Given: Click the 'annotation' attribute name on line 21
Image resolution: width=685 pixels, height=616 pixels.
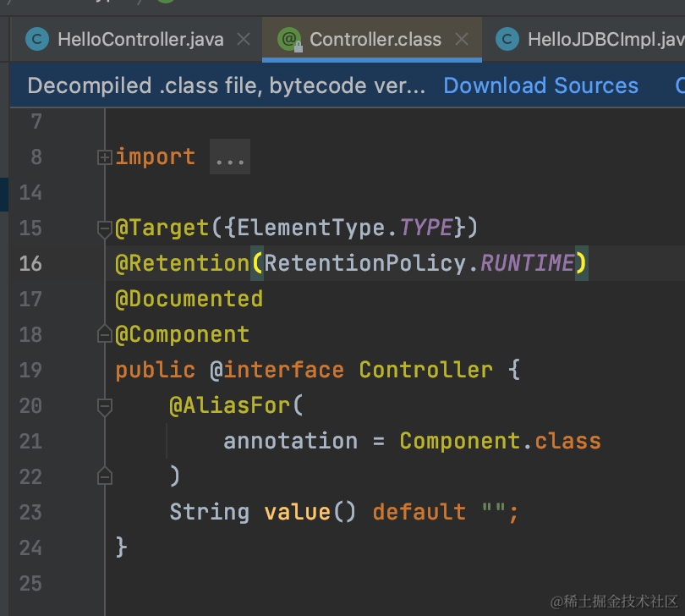Looking at the screenshot, I should (x=291, y=441).
